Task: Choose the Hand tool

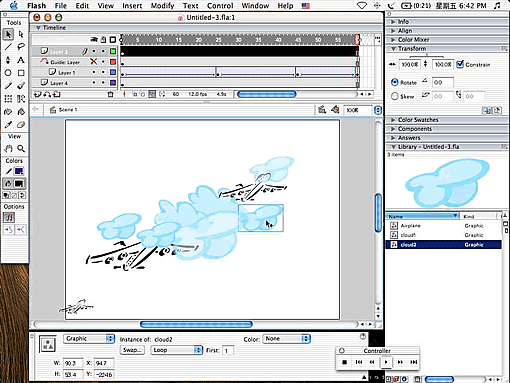Action: pyautogui.click(x=8, y=149)
